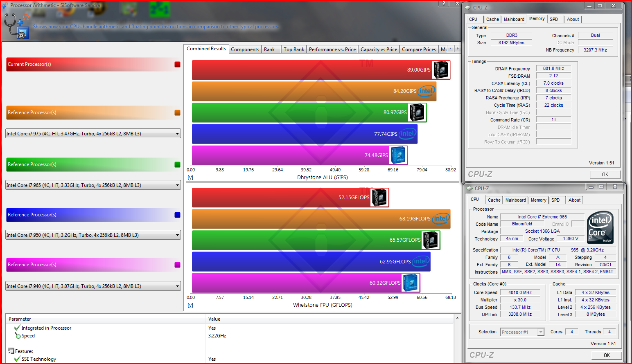Screen dimensions: 632x364
Task: Click the Sandra stethoscope module icon
Action: point(16,26)
